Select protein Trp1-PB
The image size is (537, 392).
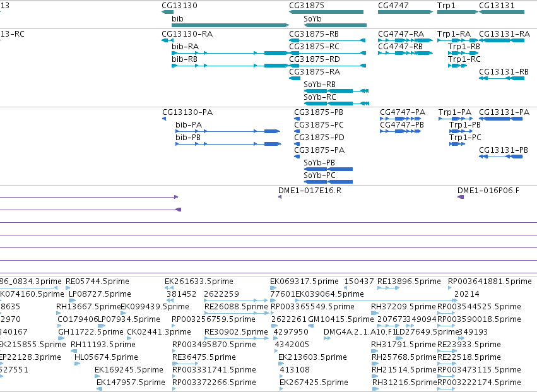click(x=461, y=131)
